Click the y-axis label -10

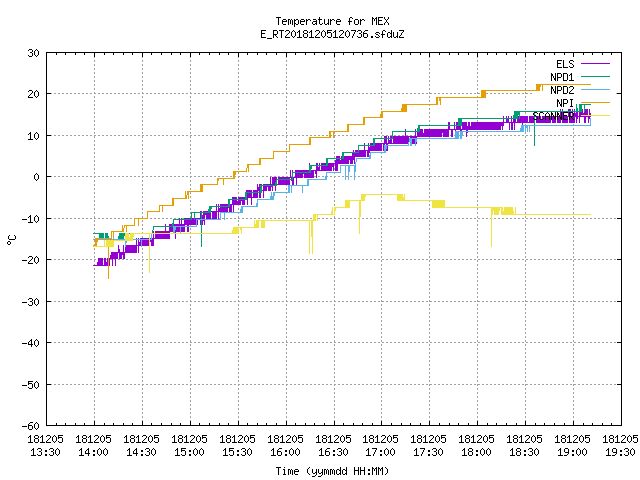31,219
